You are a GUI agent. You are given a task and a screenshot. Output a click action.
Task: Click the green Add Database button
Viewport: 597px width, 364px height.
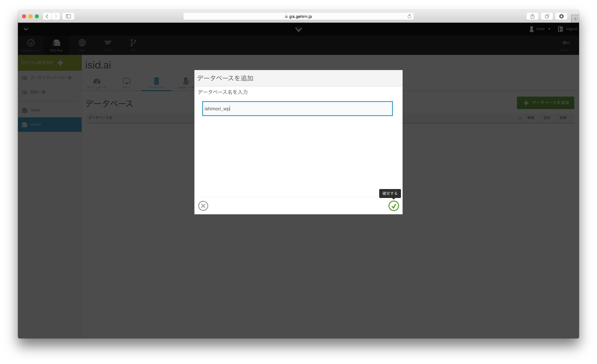(x=545, y=103)
